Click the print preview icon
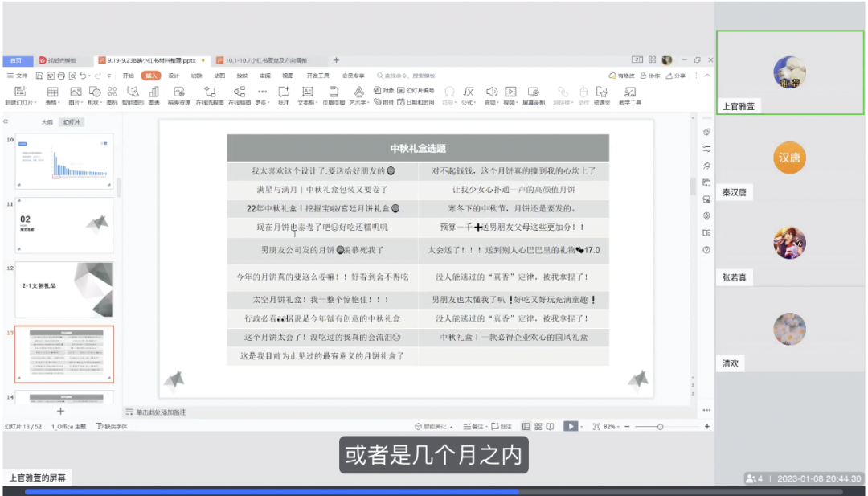The width and height of the screenshot is (868, 496). click(x=72, y=76)
